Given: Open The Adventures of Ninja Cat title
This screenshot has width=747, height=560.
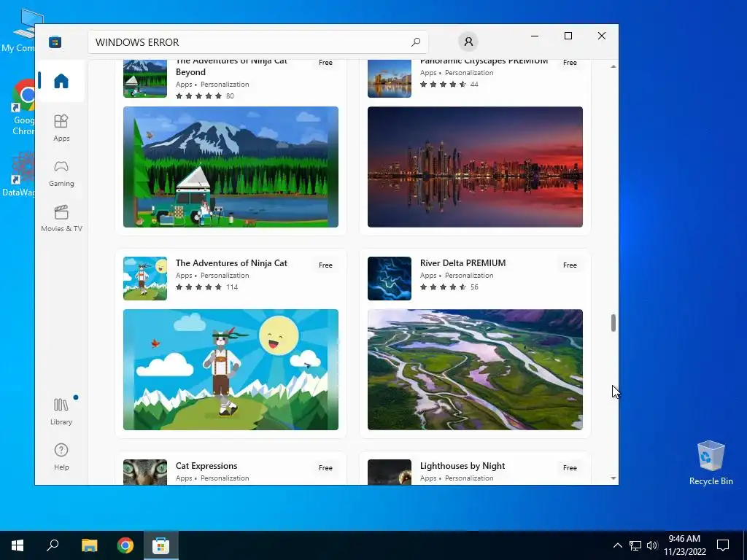Looking at the screenshot, I should coord(231,262).
